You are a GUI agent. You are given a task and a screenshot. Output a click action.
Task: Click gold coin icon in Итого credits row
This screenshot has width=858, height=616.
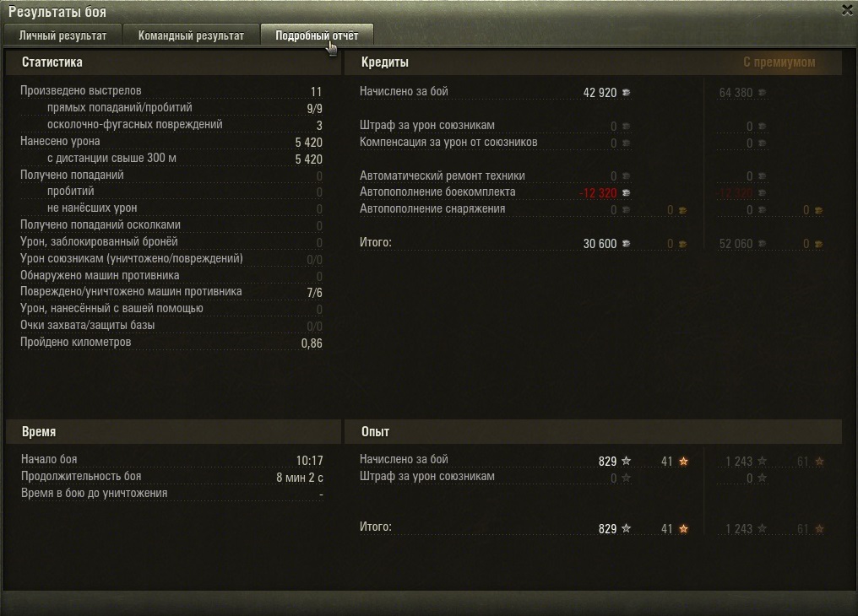click(x=682, y=244)
